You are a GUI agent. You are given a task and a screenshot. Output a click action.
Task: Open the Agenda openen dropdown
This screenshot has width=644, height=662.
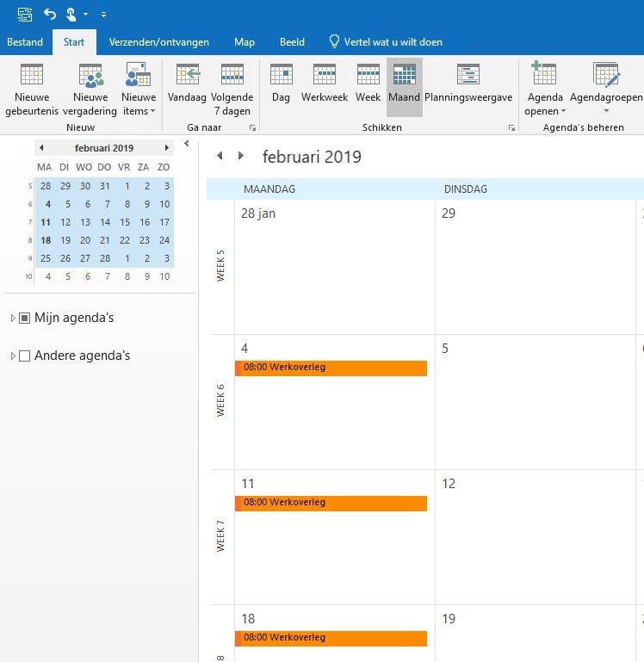545,90
